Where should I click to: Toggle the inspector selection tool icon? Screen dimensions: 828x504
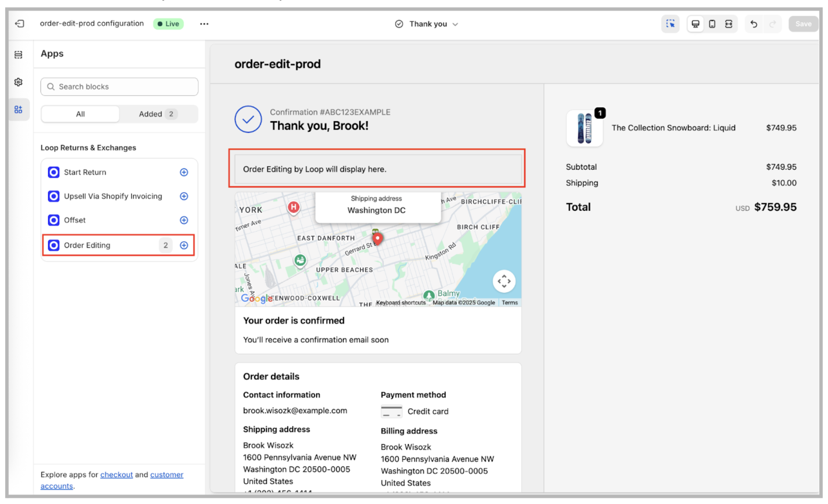point(670,24)
